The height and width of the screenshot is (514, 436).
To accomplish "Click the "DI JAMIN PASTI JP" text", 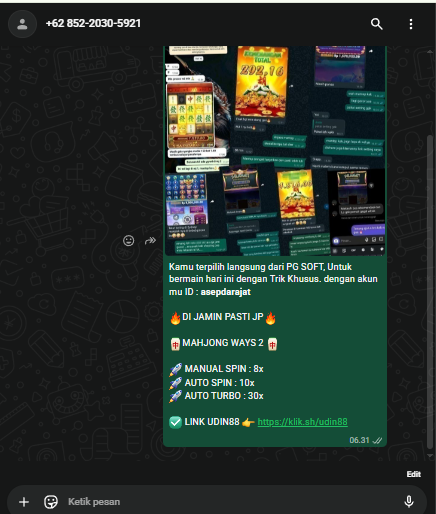I will [223, 317].
